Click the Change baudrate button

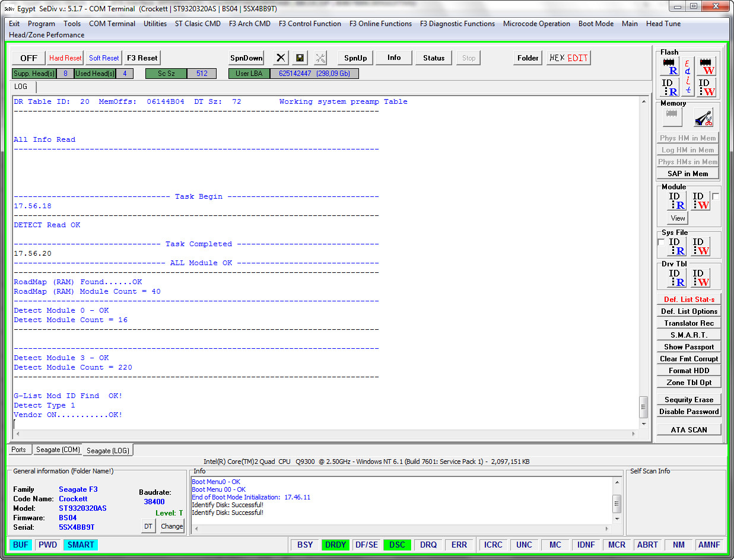click(172, 526)
